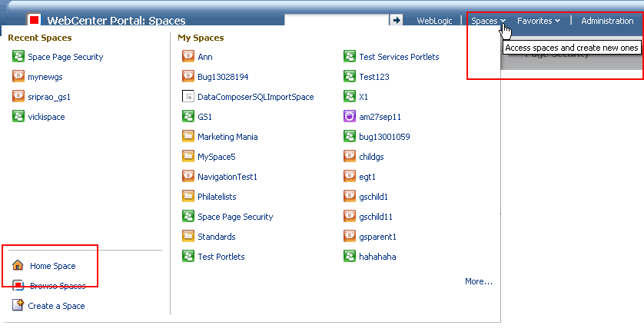Screen dimensions: 644x332
Task: Click the sriprao_gs1 space icon
Action: pos(18,96)
